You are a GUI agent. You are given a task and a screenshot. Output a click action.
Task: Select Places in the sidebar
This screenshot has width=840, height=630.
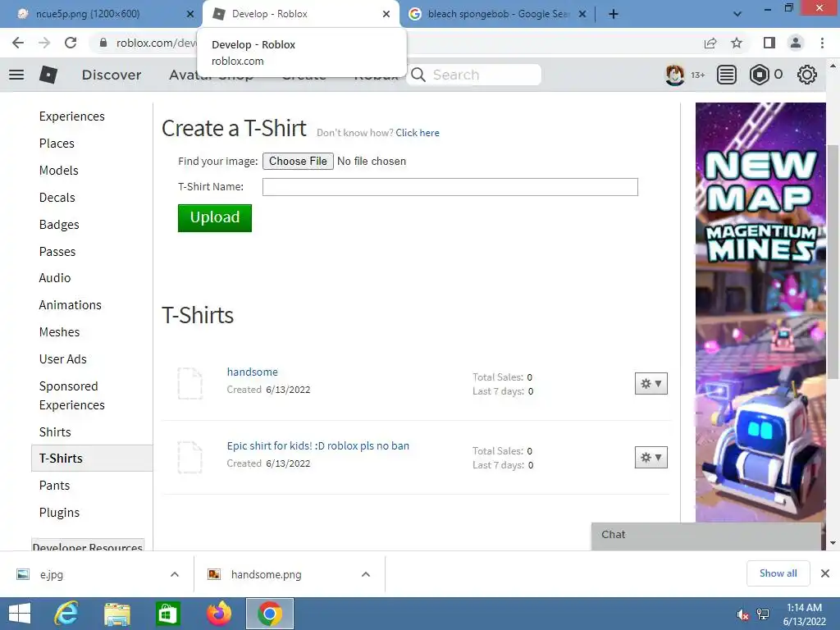[57, 144]
